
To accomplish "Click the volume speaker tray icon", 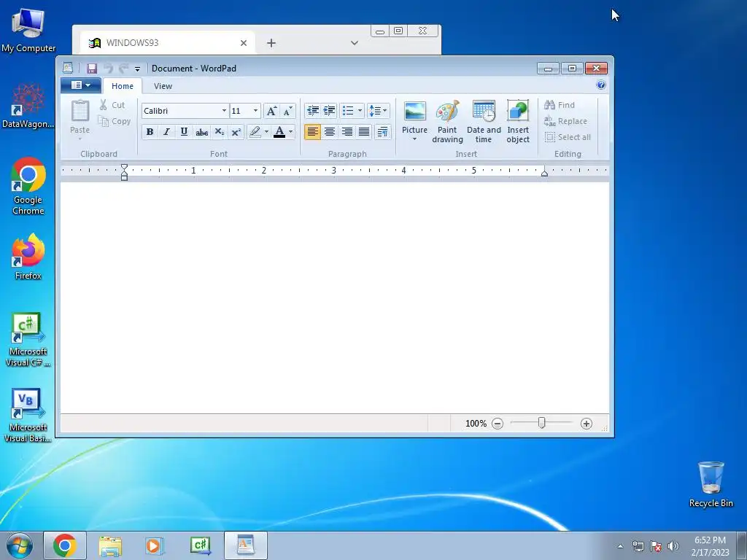I will (673, 546).
